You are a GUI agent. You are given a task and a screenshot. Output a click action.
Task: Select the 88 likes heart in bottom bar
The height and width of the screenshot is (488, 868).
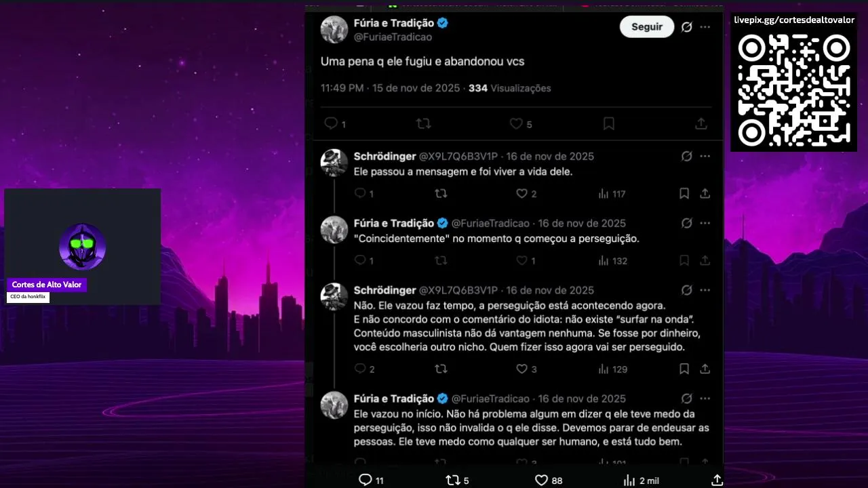click(x=549, y=480)
